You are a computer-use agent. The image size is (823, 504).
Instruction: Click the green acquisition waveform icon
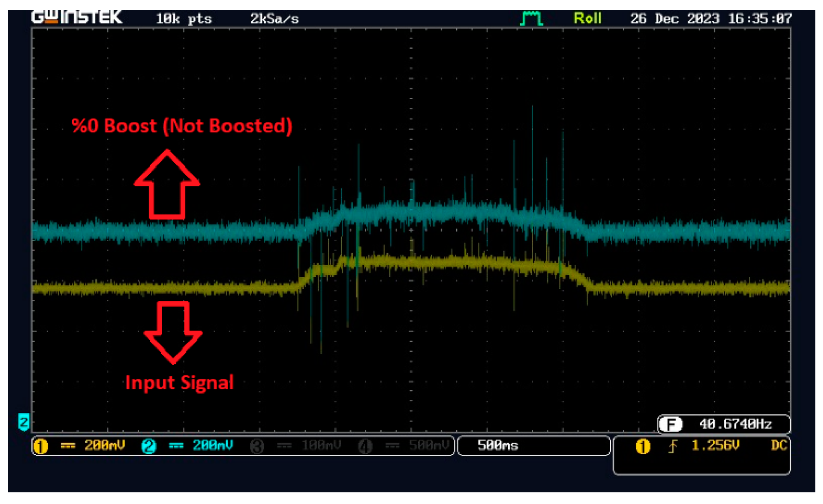[x=531, y=18]
